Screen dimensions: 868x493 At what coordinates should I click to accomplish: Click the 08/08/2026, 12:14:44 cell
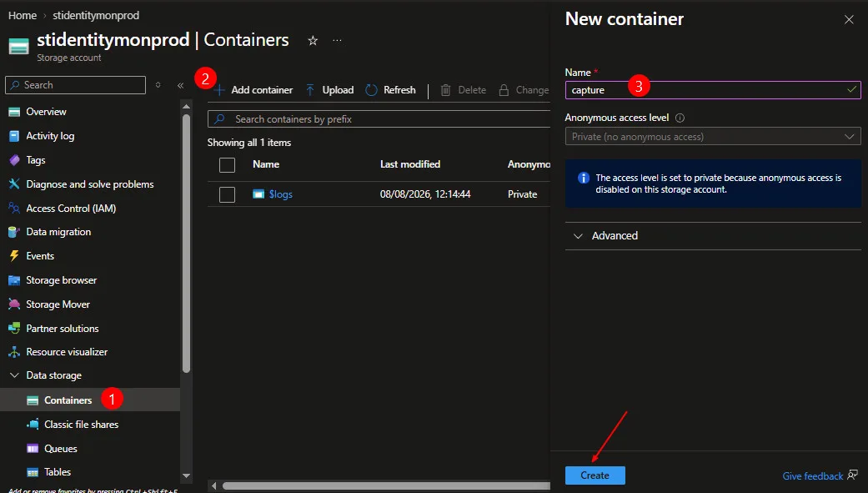[425, 194]
